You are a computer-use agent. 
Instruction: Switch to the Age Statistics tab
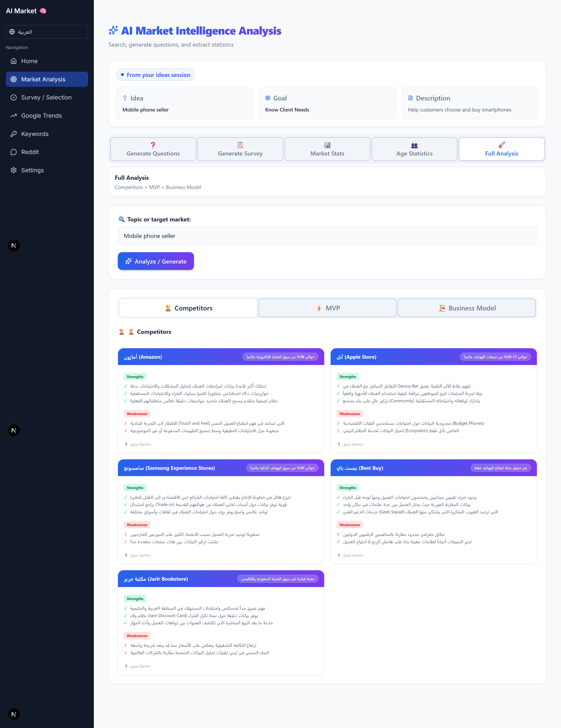point(414,149)
